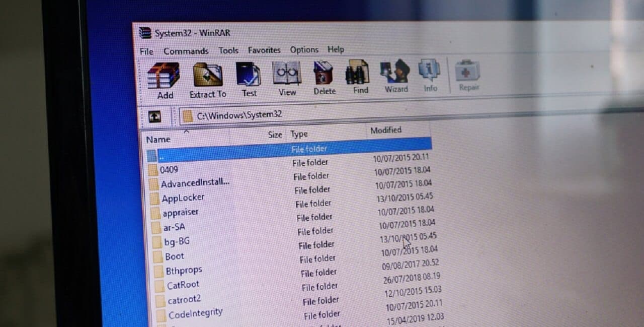The image size is (644, 327).
Task: Open the Commands menu
Action: 186,51
